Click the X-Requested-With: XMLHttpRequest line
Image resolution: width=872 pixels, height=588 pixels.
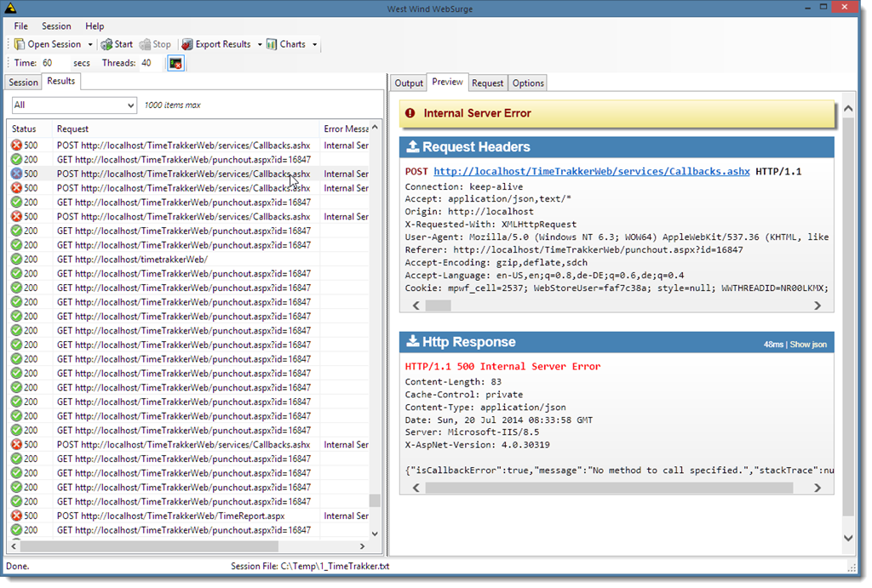[490, 224]
